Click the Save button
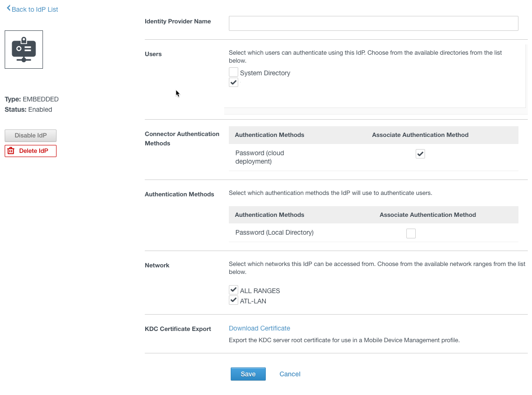This screenshot has width=532, height=395. [248, 374]
